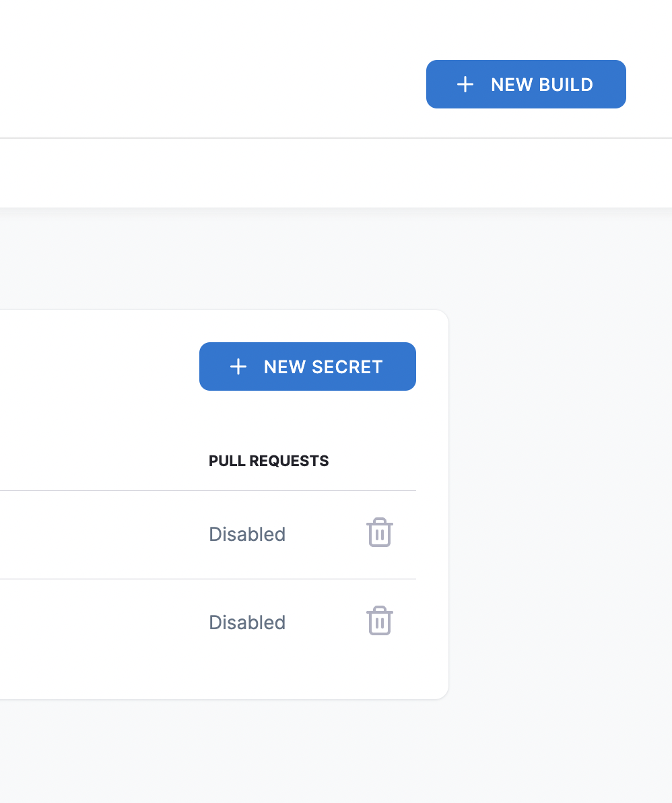The width and height of the screenshot is (672, 803).
Task: Click the NEW BUILD text label
Action: 542,85
